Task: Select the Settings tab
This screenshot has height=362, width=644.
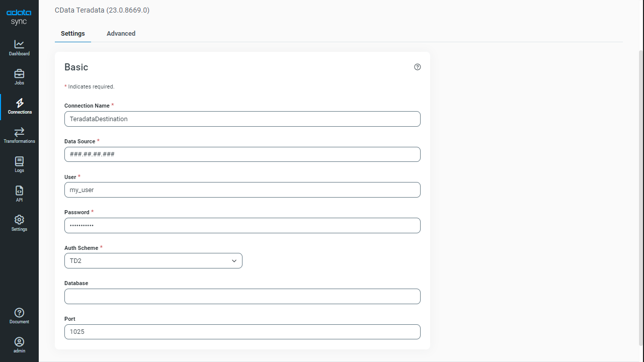Action: click(73, 34)
